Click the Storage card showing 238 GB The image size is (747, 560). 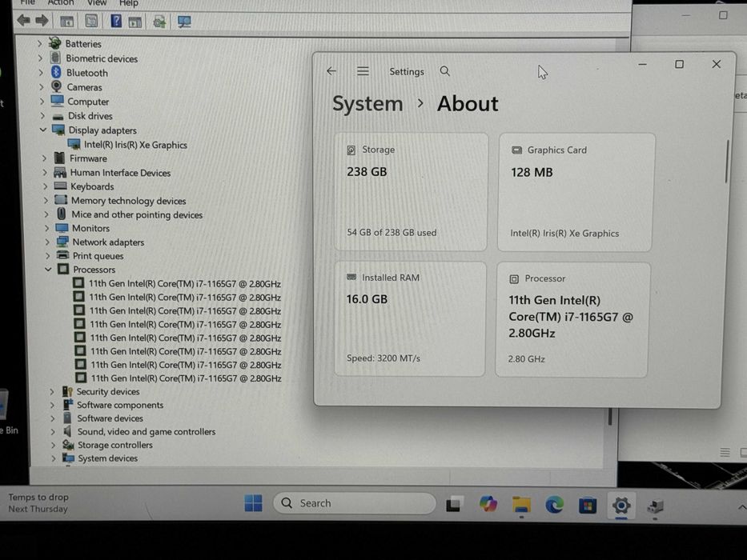411,192
